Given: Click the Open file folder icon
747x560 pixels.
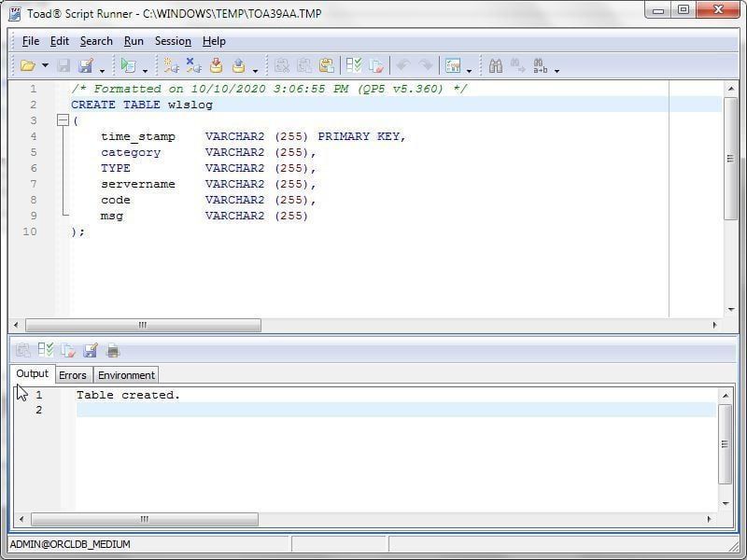Looking at the screenshot, I should coord(27,65).
